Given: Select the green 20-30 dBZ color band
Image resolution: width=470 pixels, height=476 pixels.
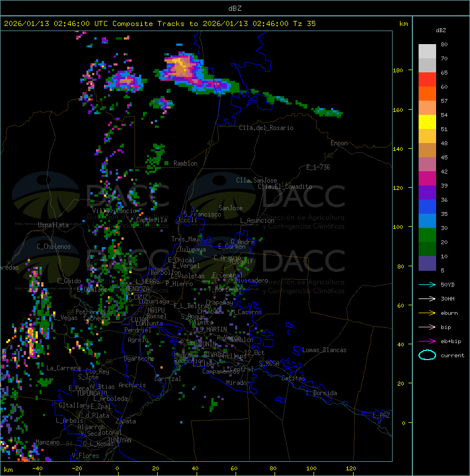Looking at the screenshot, I should [x=427, y=235].
